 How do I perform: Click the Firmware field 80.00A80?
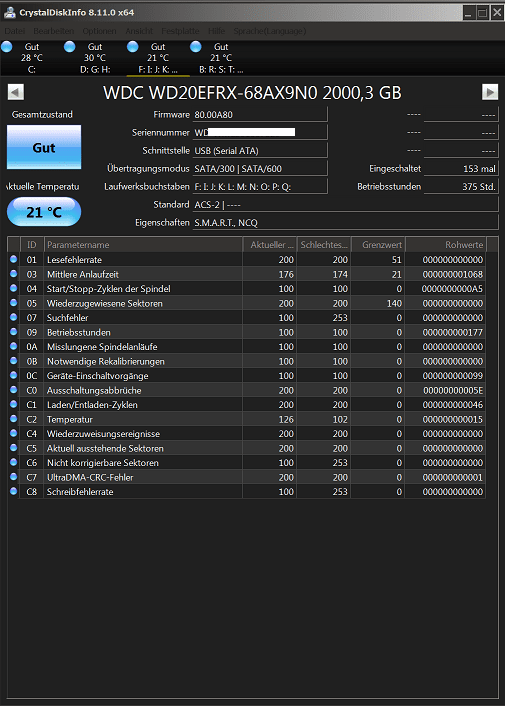260,115
